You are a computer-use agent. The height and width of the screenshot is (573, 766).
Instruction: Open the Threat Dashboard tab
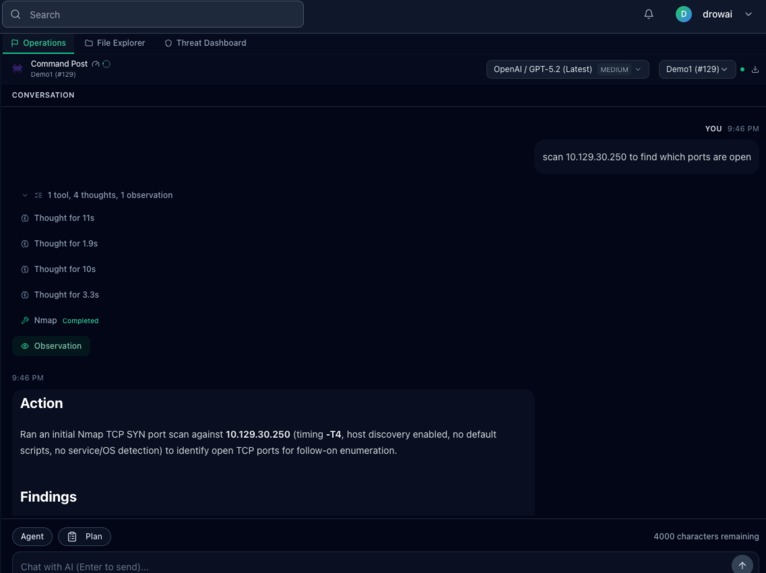205,43
